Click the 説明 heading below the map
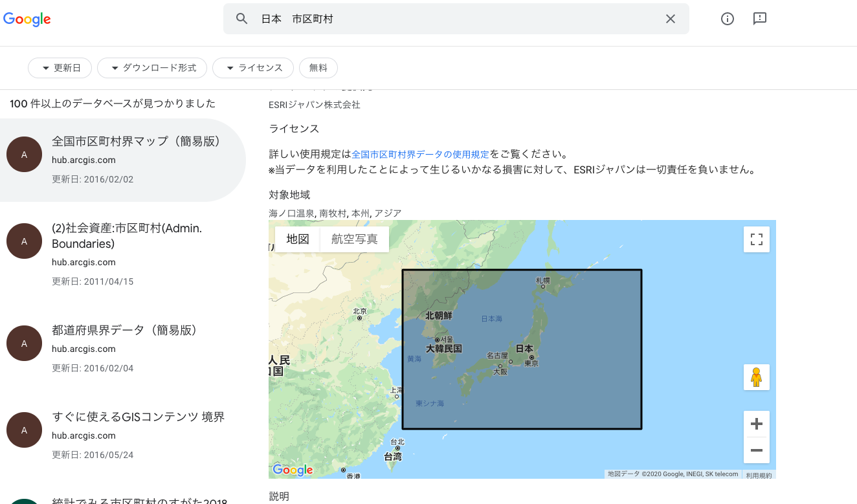This screenshot has width=857, height=504. [x=279, y=497]
